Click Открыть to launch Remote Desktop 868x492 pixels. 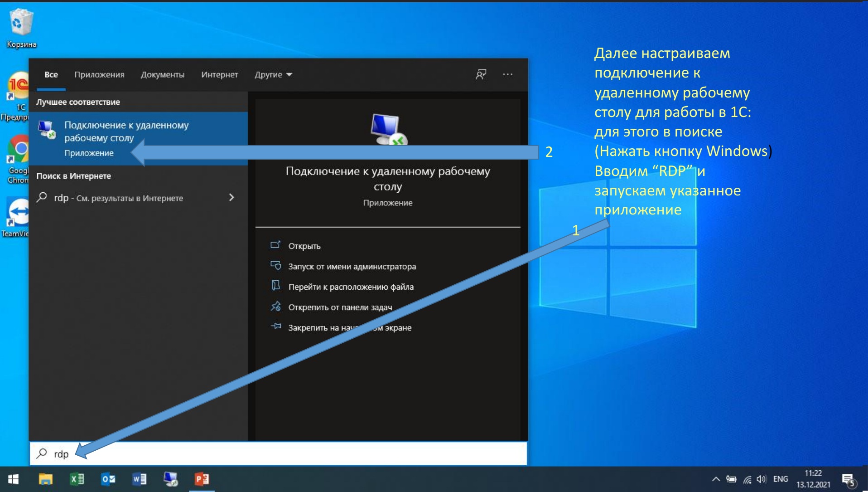point(304,246)
